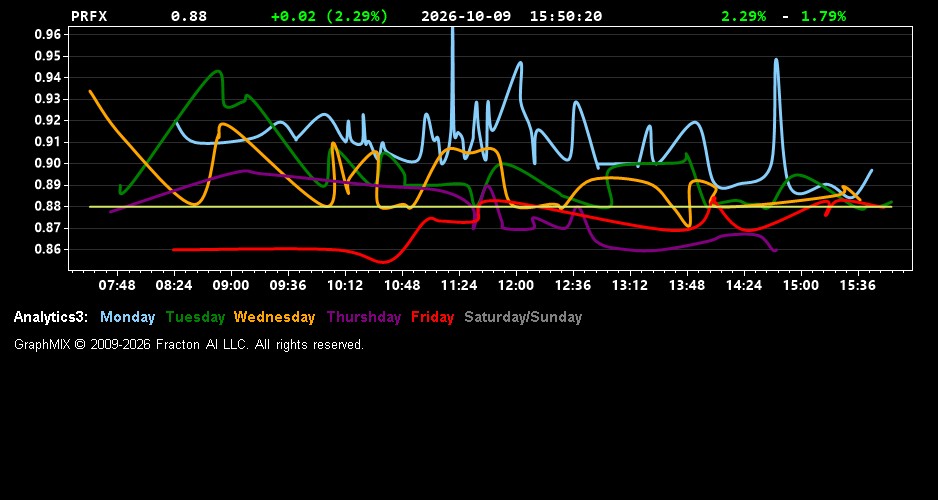Click the 15:36 time axis label

858,285
